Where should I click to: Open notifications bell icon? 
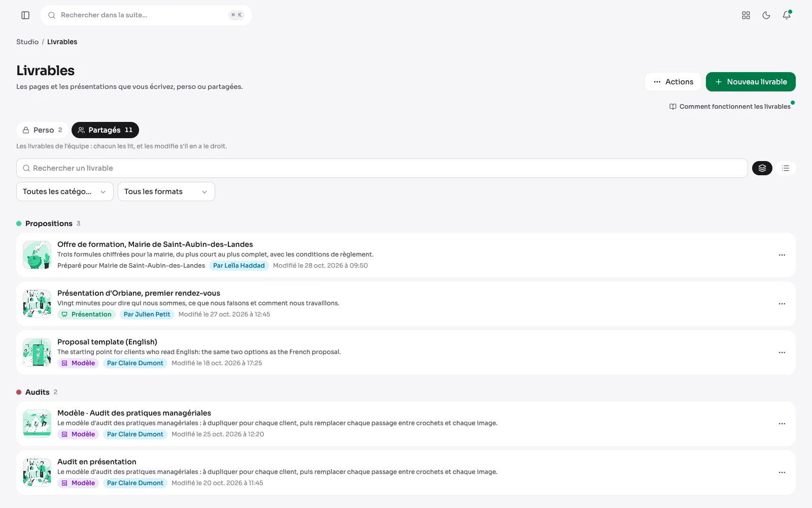click(787, 15)
